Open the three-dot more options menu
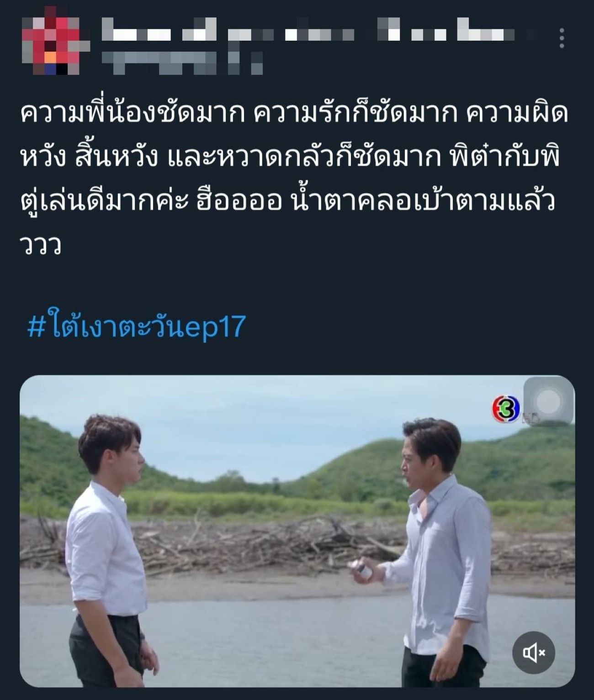The width and height of the screenshot is (594, 700). 562,38
